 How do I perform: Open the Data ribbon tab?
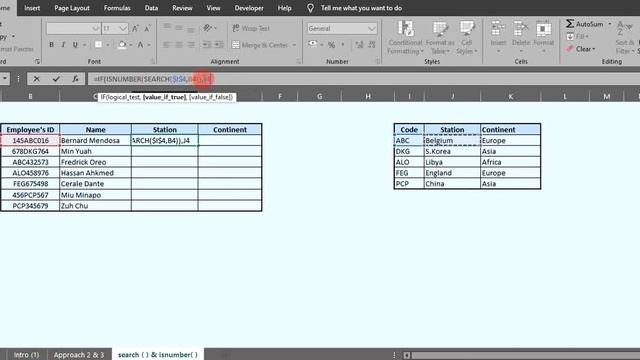151,8
